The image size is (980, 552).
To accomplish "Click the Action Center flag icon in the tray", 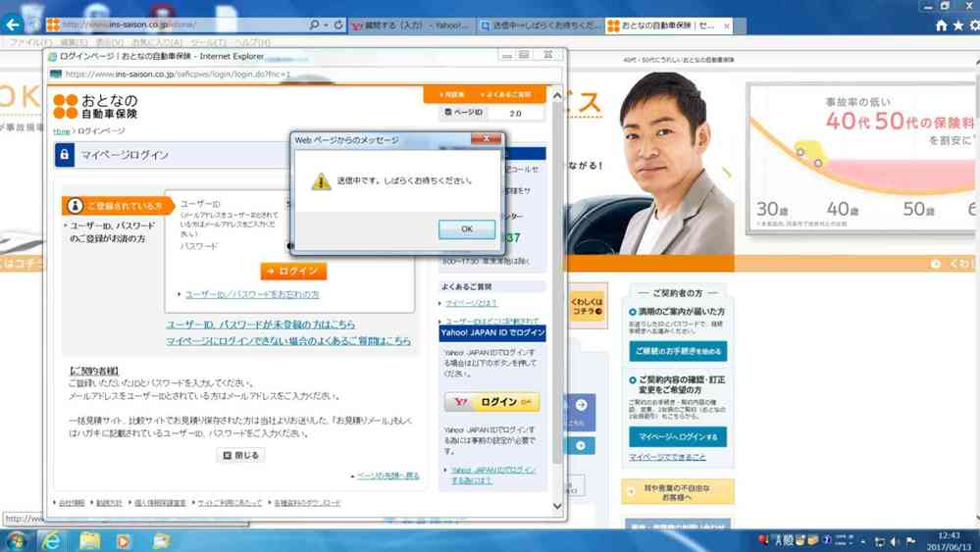I will [910, 541].
